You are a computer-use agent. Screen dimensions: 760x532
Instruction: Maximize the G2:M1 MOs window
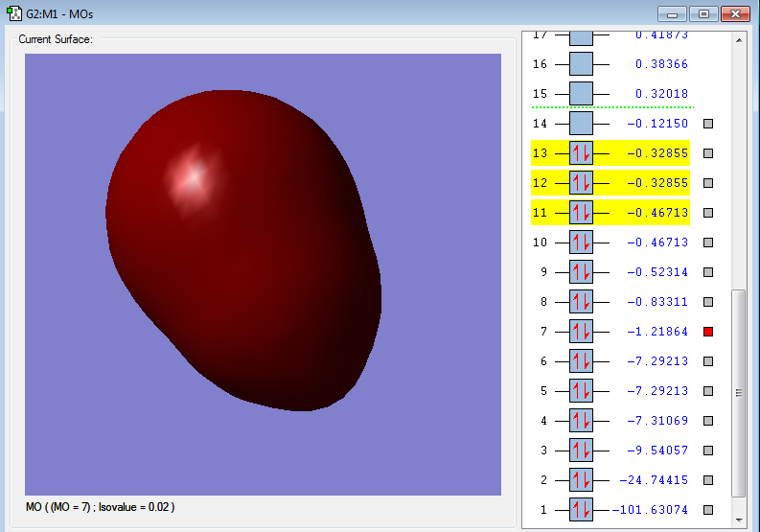click(x=702, y=13)
